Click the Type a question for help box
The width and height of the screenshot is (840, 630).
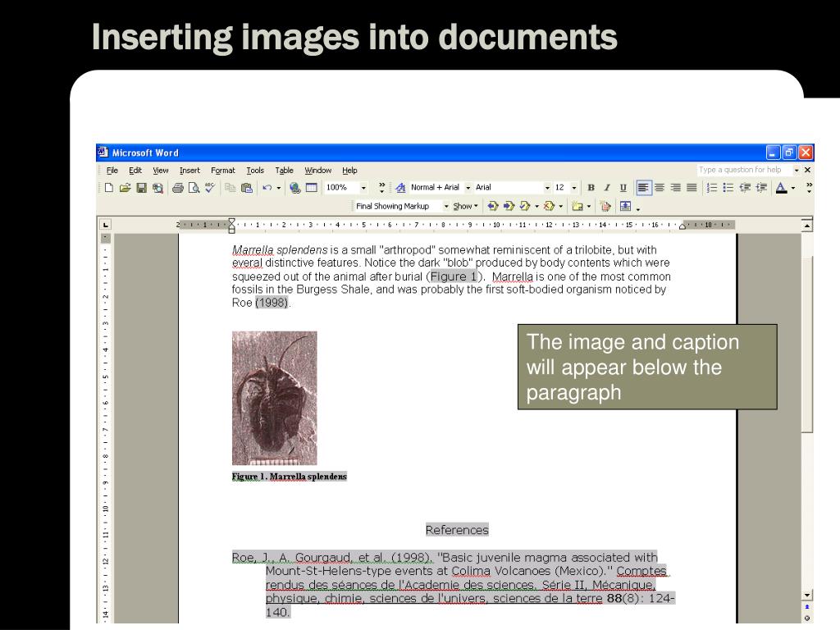pos(744,170)
